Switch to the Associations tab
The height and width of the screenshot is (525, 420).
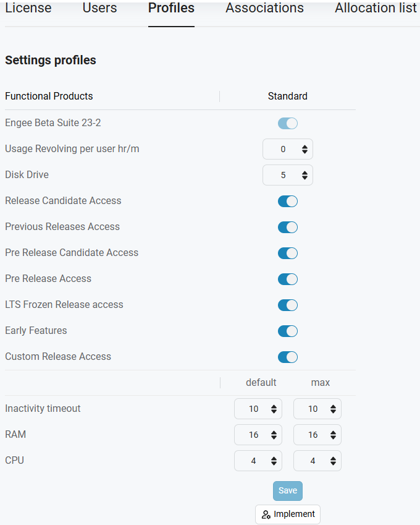coord(264,8)
